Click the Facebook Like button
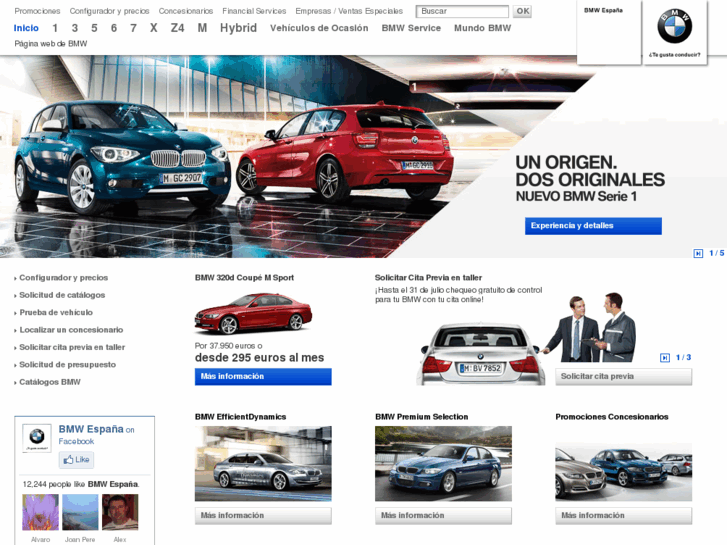The height and width of the screenshot is (545, 727). tap(77, 460)
